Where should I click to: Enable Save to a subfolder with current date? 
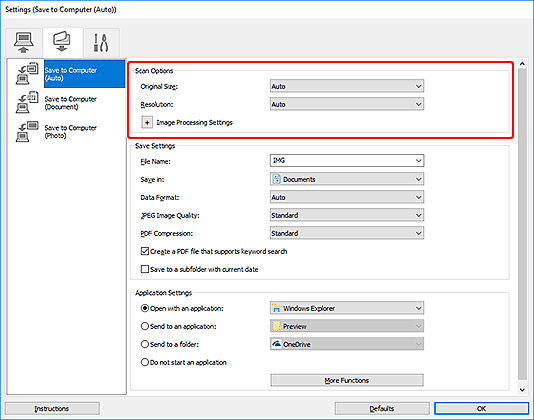coord(145,269)
